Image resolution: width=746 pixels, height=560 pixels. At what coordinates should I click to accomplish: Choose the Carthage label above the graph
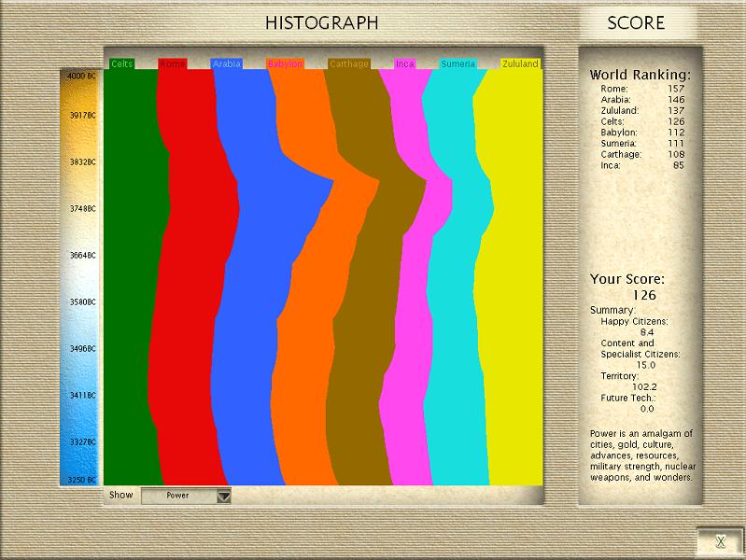[349, 64]
